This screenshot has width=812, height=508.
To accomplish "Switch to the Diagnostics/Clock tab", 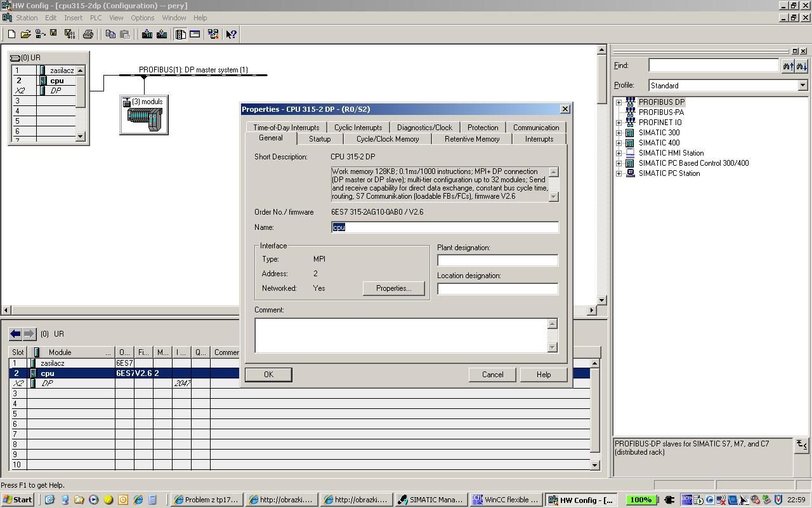I will pos(425,128).
